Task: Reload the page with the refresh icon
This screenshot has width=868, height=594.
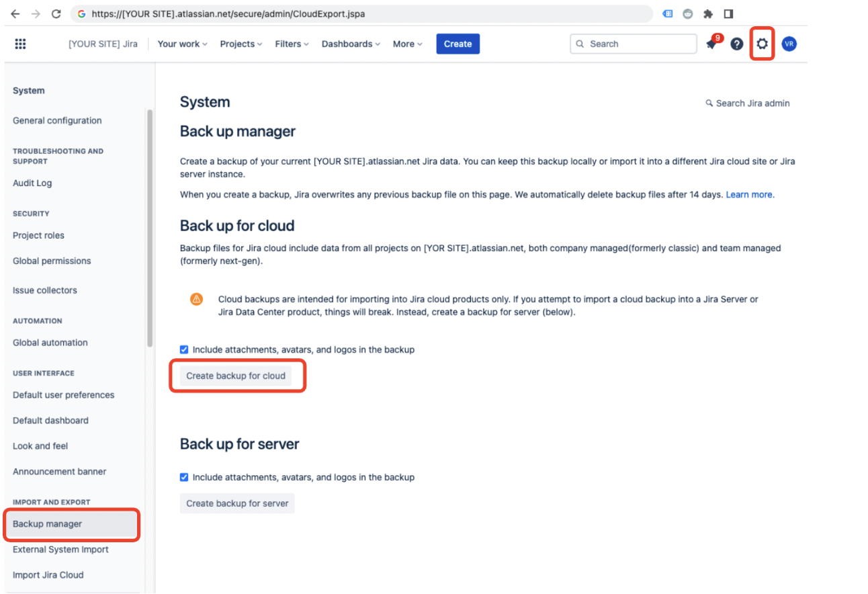Action: click(56, 13)
